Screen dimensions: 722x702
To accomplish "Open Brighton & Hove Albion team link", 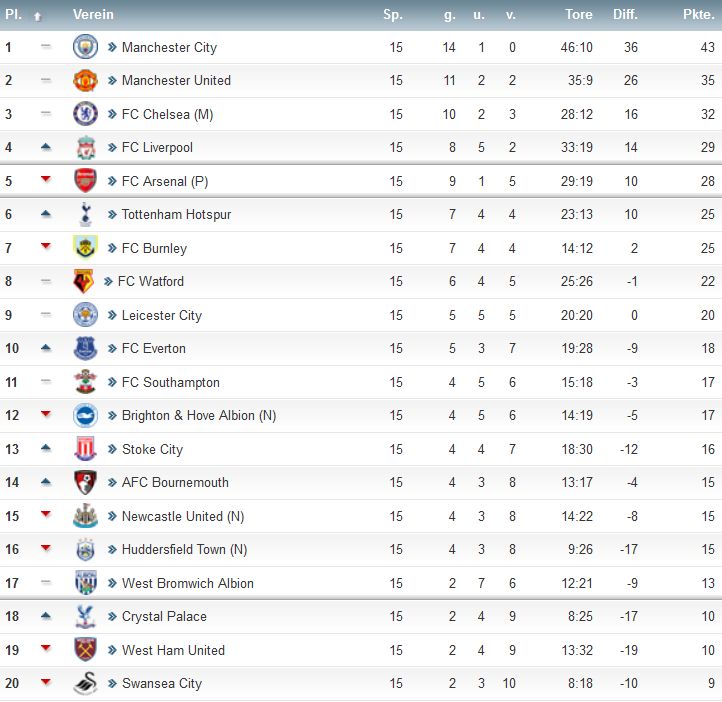I will tap(198, 415).
